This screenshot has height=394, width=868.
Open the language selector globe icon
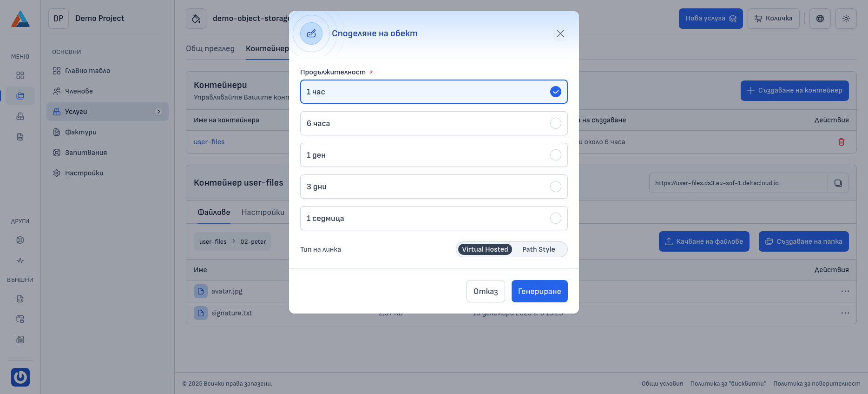(x=820, y=19)
